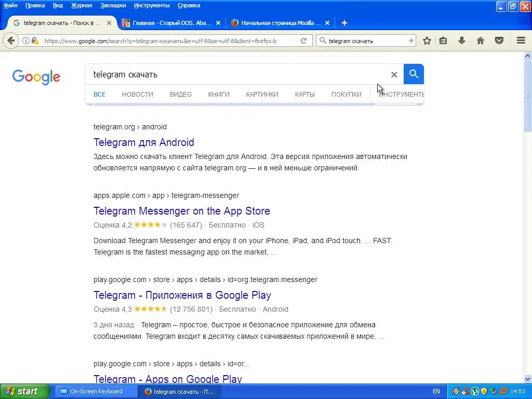Go back with the browser back arrow
The image size is (532, 399).
[x=11, y=41]
